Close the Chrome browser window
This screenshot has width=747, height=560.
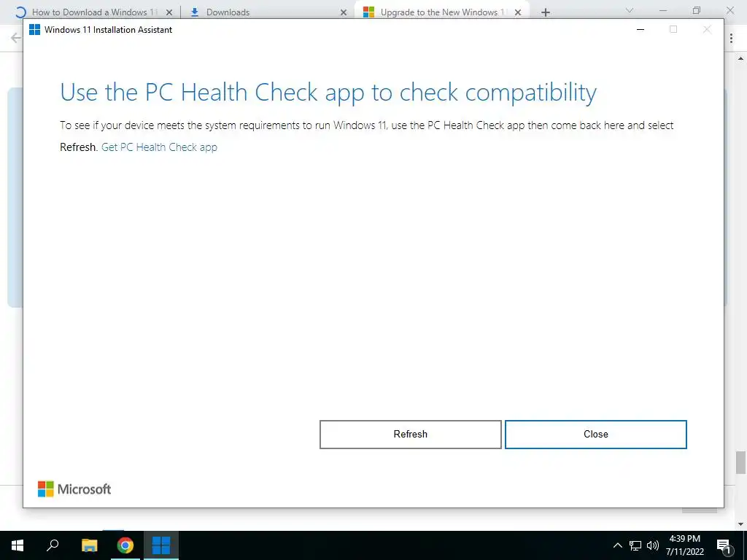coord(729,10)
